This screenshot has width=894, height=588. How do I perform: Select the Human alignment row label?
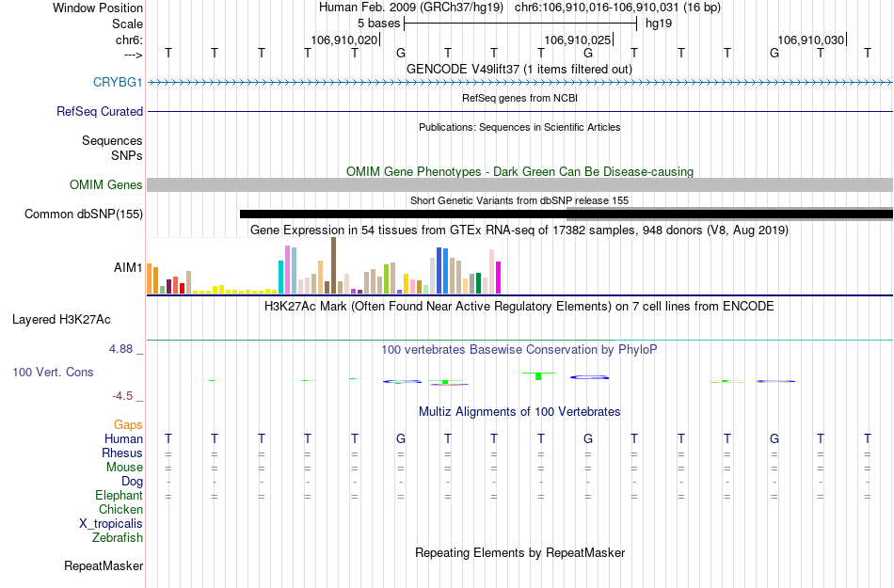pyautogui.click(x=123, y=438)
